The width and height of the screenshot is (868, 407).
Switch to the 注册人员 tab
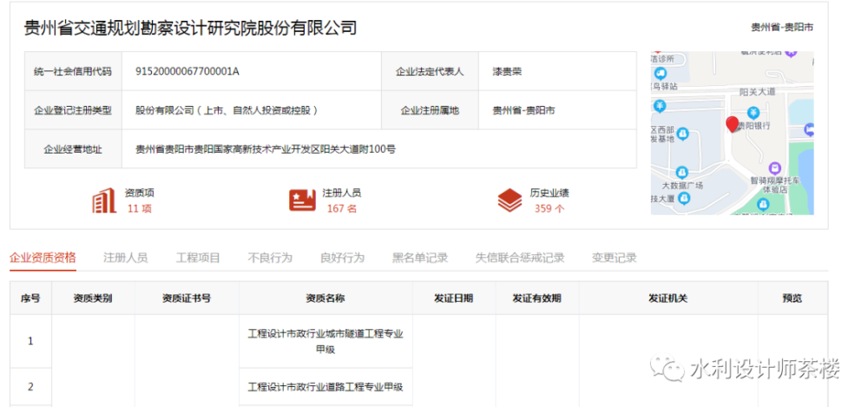pyautogui.click(x=126, y=258)
